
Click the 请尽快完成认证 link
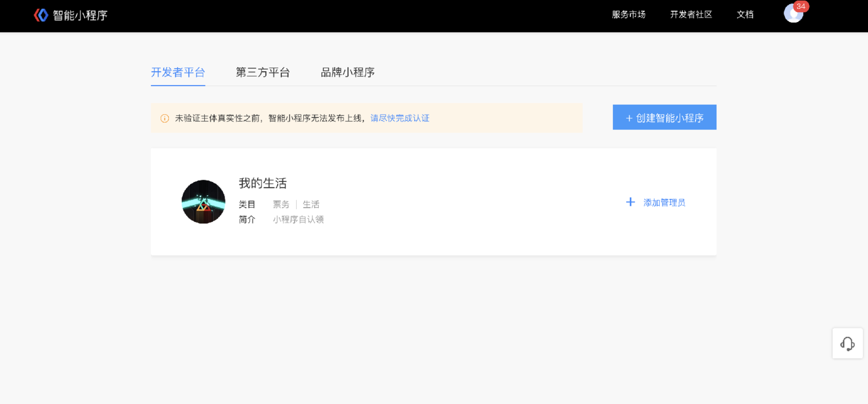(x=400, y=118)
